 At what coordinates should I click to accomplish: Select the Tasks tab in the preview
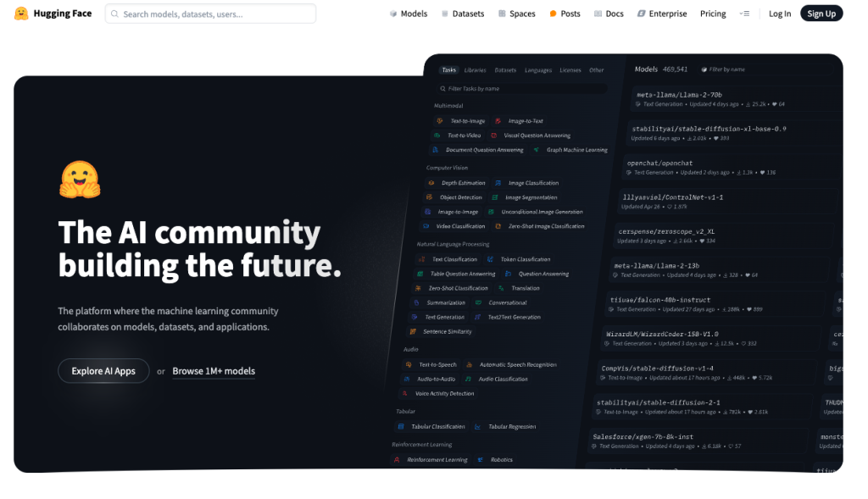pos(449,69)
